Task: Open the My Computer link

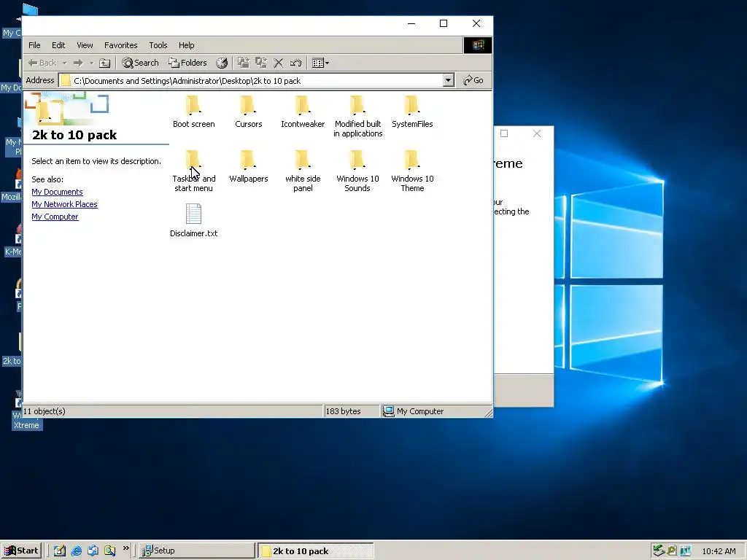Action: point(55,217)
